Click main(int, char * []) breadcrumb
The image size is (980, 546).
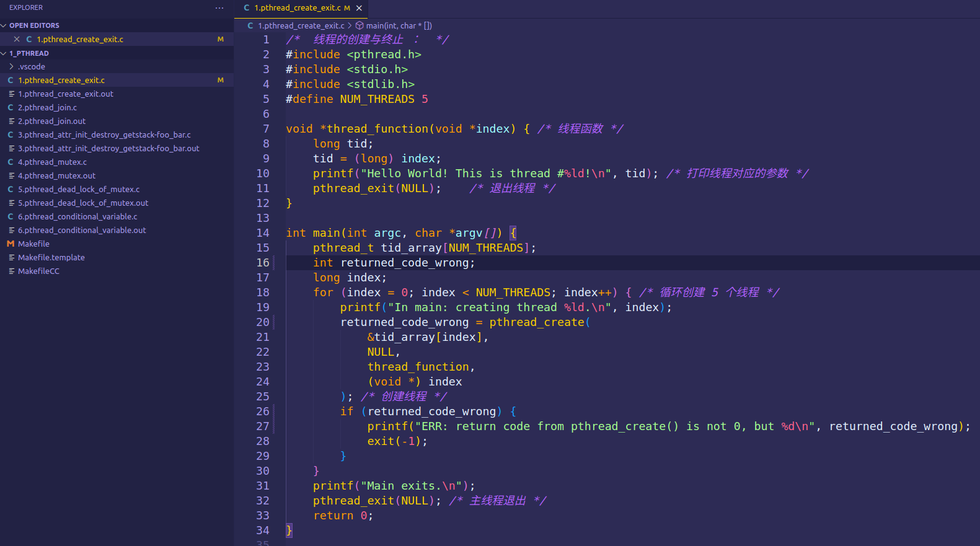coord(399,26)
